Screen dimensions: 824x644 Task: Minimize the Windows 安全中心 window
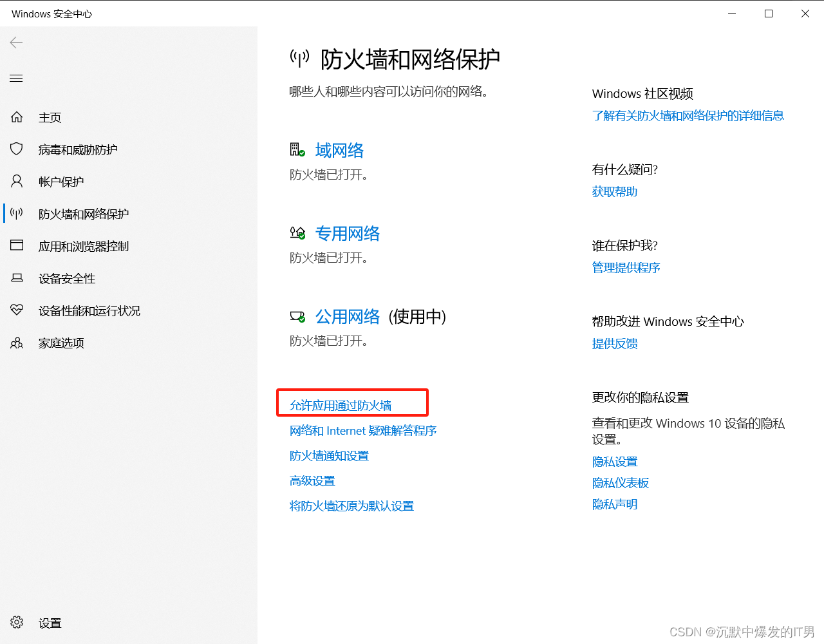tap(732, 14)
